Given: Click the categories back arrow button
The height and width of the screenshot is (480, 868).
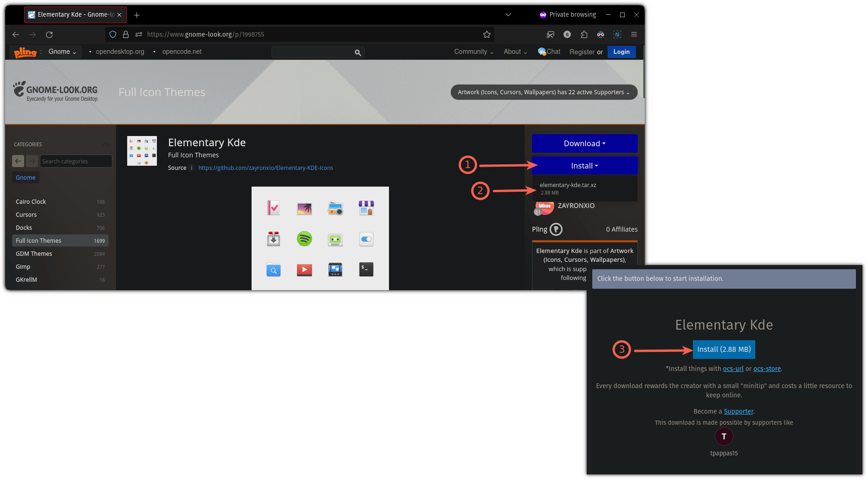Looking at the screenshot, I should tap(18, 161).
